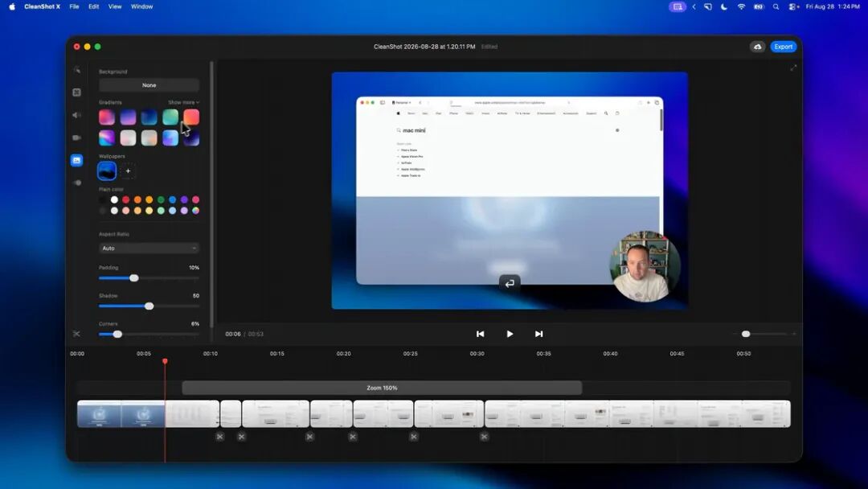Click the Padding slider handle
The width and height of the screenshot is (868, 489).
pos(134,278)
